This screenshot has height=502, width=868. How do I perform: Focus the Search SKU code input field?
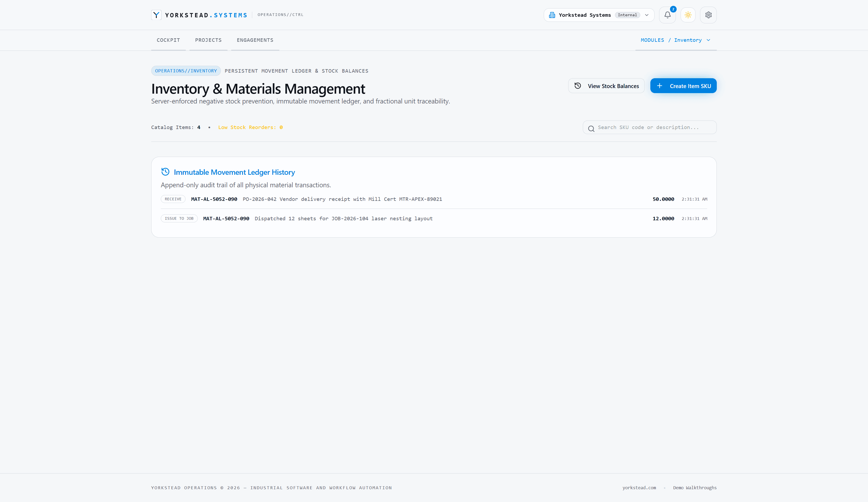click(x=650, y=127)
